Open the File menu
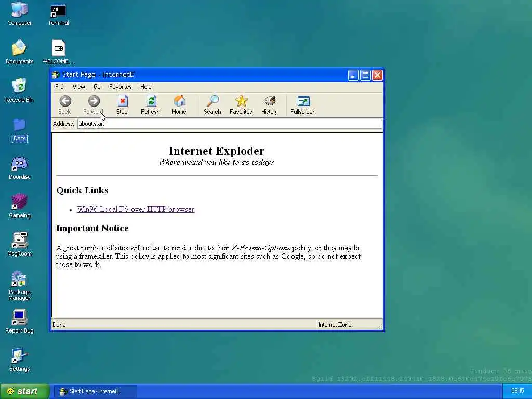Viewport: 532px width, 399px height. [x=59, y=87]
